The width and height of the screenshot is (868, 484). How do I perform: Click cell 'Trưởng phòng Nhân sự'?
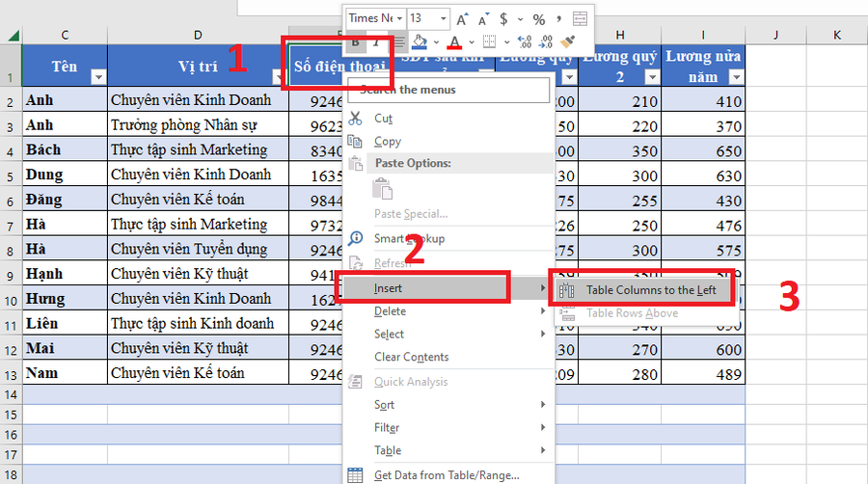[198, 125]
